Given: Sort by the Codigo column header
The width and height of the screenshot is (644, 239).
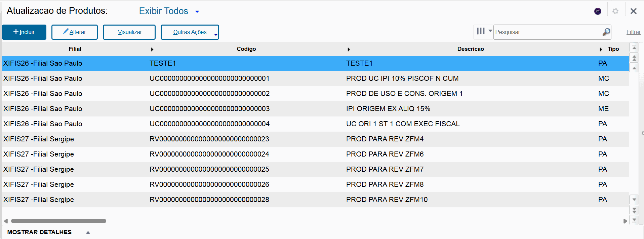Looking at the screenshot, I should point(246,49).
